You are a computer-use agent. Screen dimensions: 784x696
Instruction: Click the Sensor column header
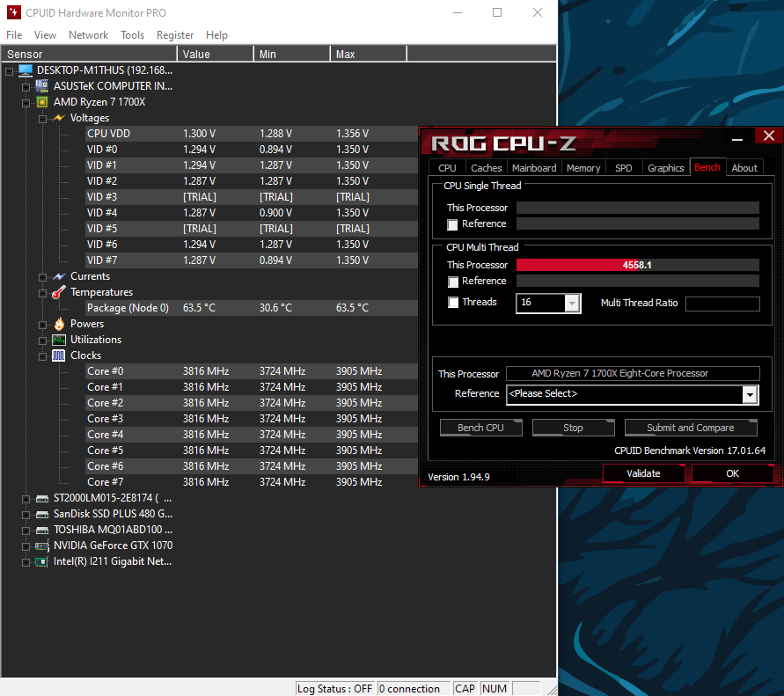tap(89, 54)
